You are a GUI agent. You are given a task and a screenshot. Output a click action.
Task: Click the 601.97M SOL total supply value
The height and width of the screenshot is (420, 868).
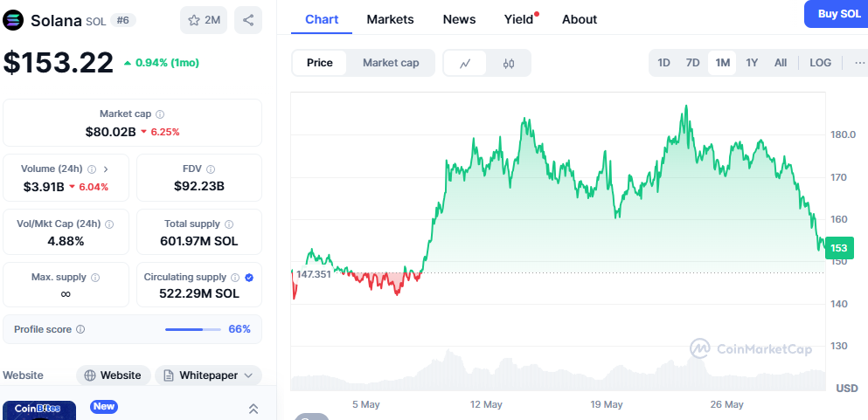click(199, 241)
